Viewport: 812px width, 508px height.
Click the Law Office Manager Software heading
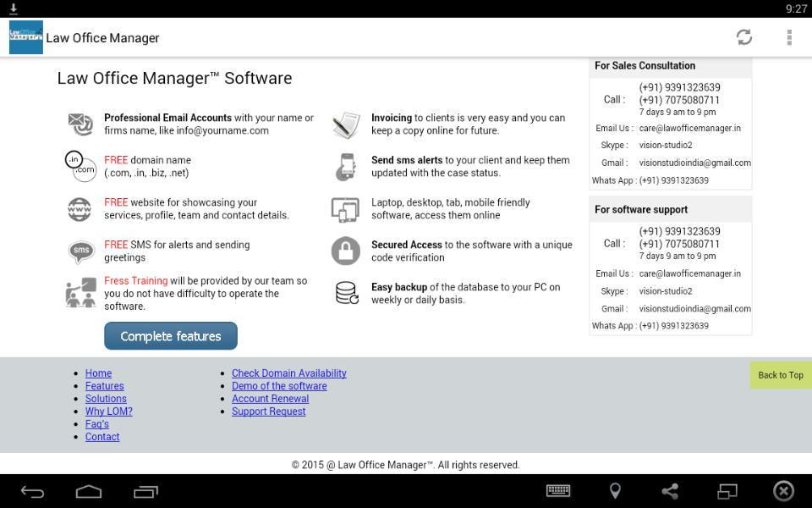click(174, 78)
